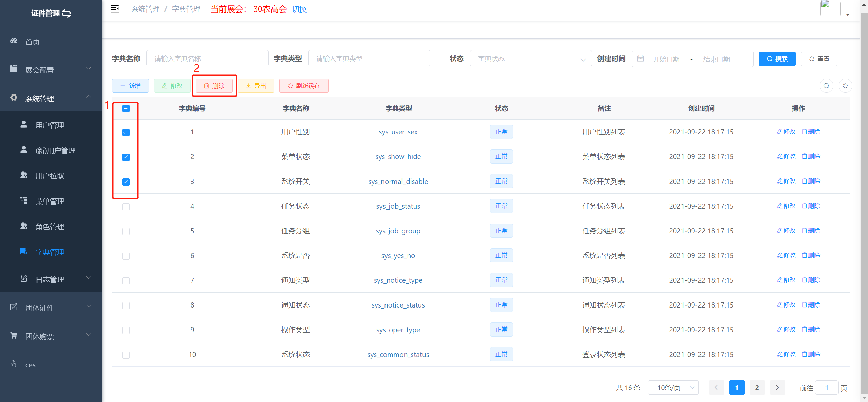Select 字典管理 in the sidebar
The image size is (868, 402).
pyautogui.click(x=51, y=252)
